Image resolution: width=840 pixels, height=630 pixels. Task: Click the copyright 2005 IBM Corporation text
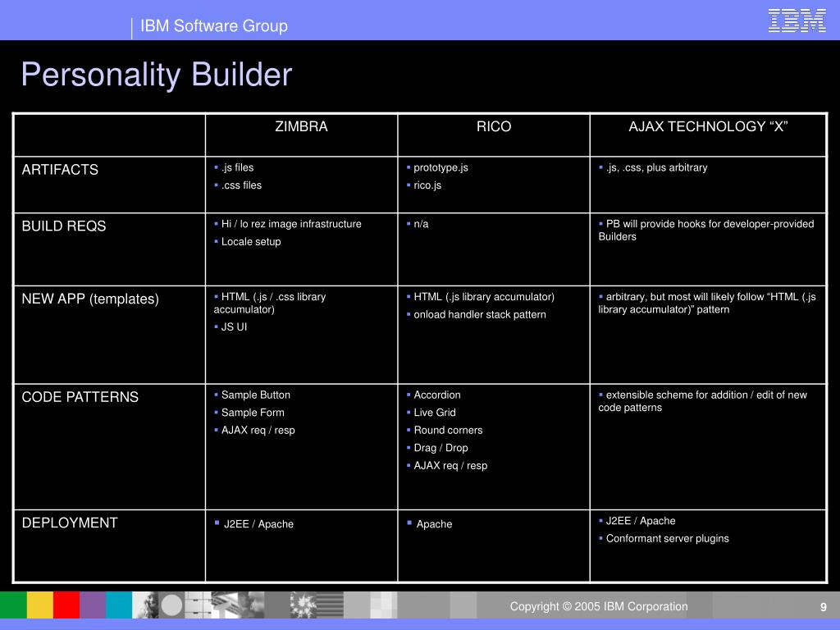598,606
